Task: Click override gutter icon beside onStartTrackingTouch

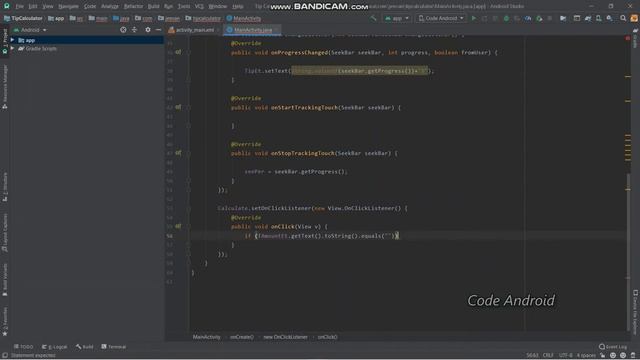Action: click(178, 107)
